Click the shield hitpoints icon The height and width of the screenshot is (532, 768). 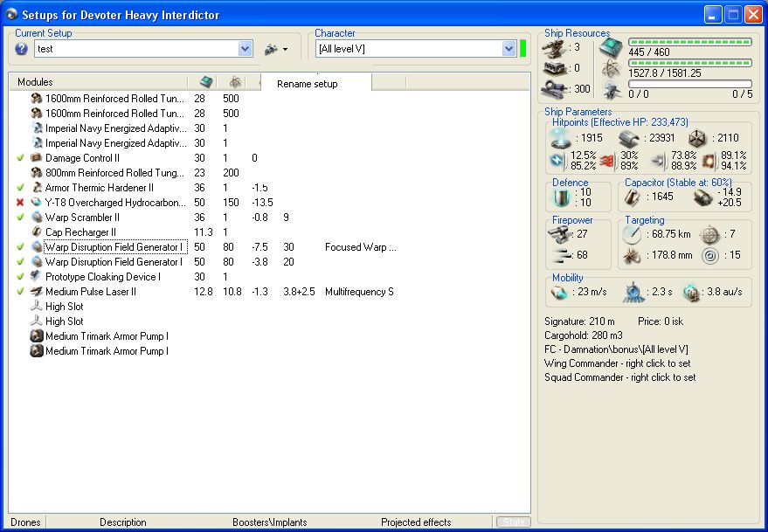coord(560,138)
